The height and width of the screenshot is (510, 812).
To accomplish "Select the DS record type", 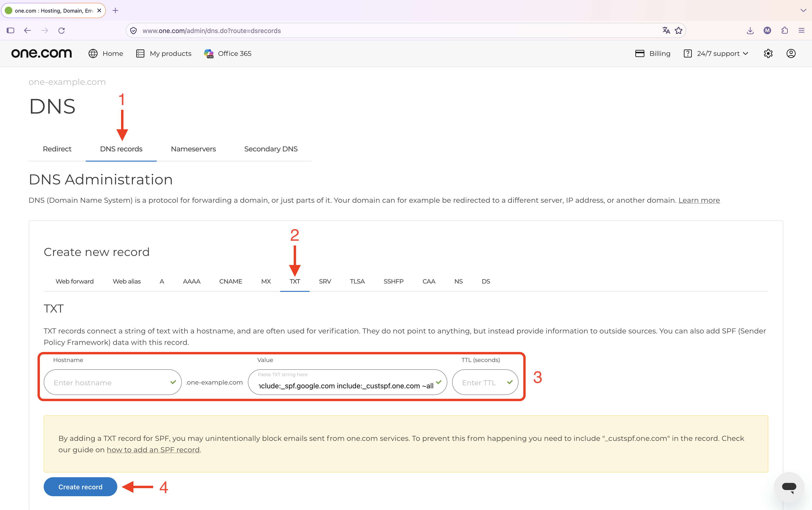I will (486, 281).
